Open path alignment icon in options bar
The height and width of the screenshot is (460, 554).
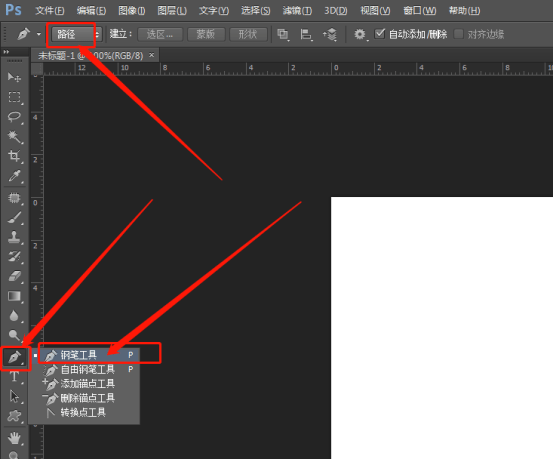[306, 35]
